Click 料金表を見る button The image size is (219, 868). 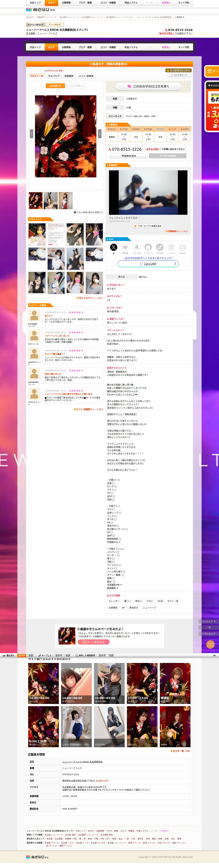click(129, 156)
